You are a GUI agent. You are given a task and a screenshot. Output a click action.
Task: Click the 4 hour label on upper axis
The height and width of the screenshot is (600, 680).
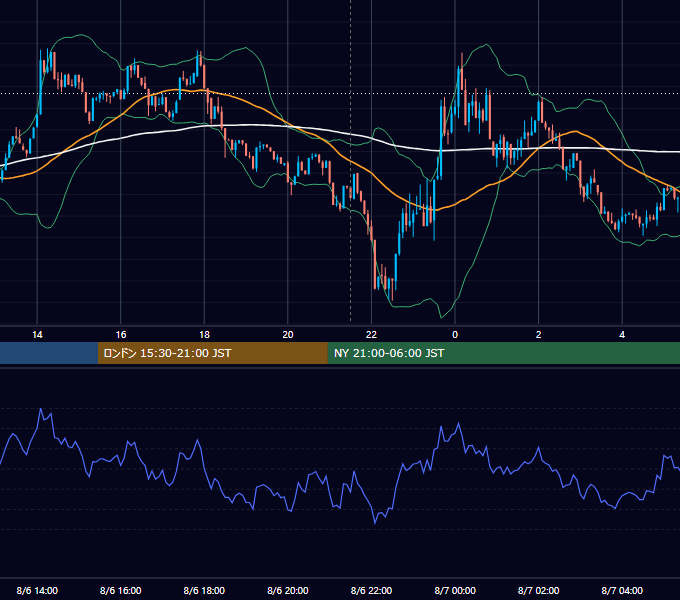622,335
